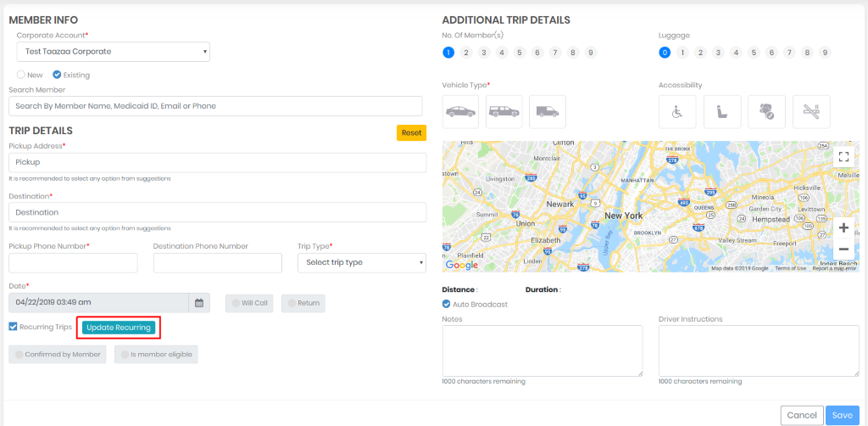The height and width of the screenshot is (426, 868).
Task: Set luggage count to 6
Action: (x=771, y=53)
